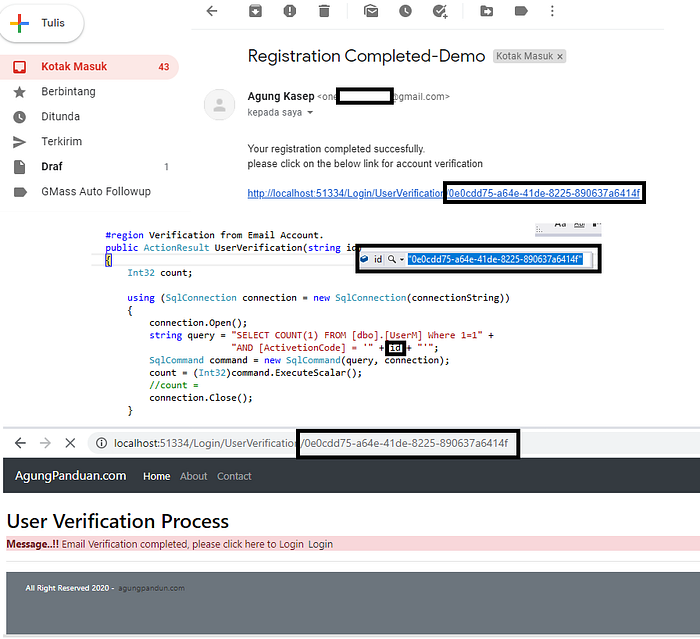Open the Contact navigation item
Screen dimensions: 700x639
tap(234, 476)
